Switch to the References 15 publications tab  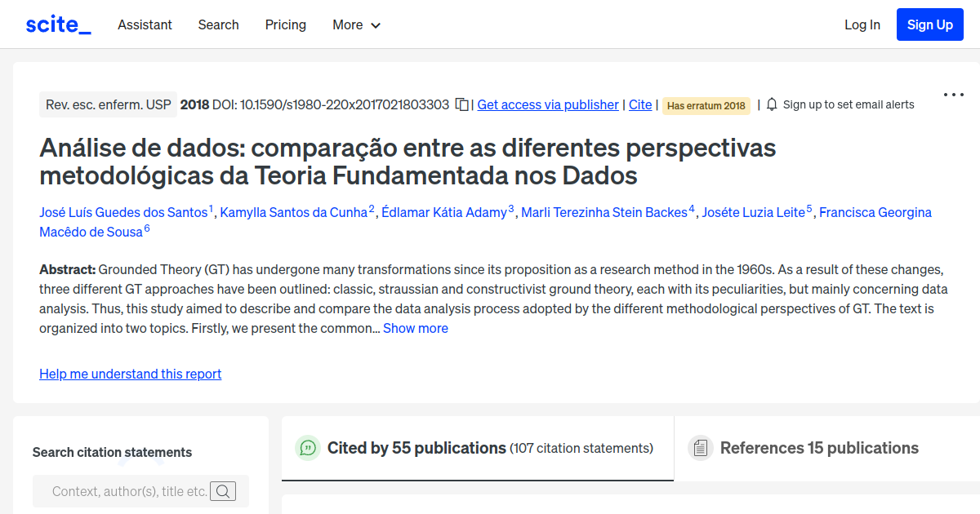819,447
